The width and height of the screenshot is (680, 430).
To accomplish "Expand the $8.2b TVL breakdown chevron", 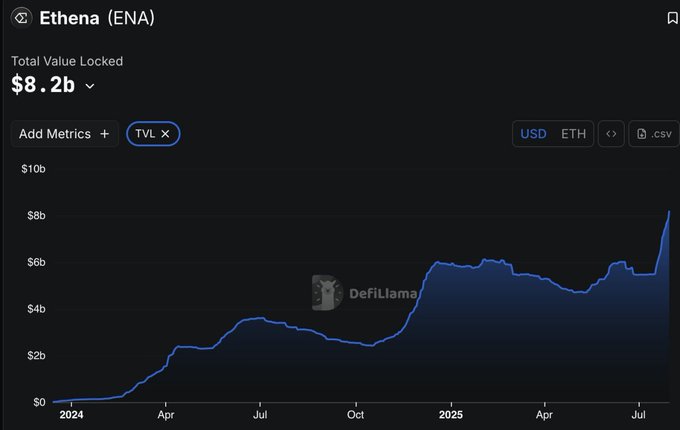I will (x=90, y=86).
